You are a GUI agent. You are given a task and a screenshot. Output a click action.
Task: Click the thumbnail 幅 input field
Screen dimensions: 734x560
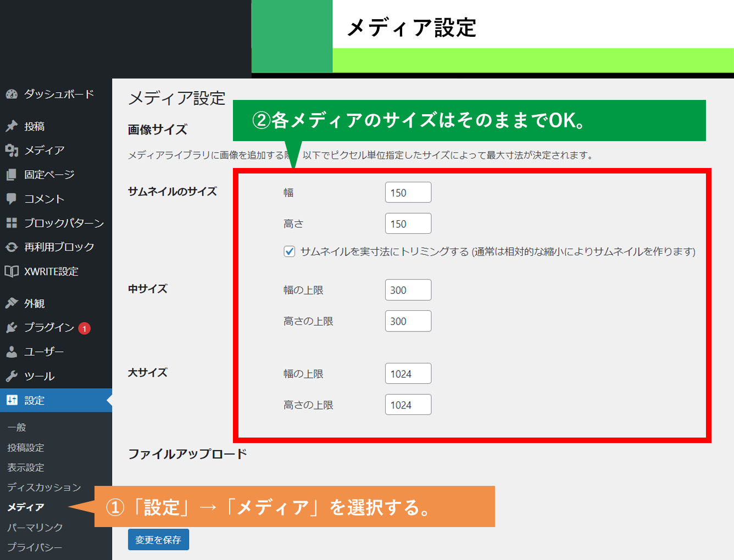[x=408, y=193]
